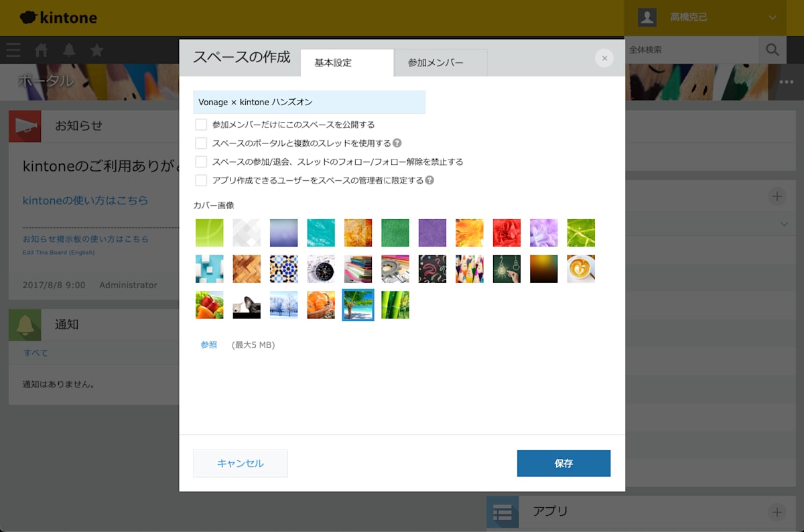Click the 保存 button
The image size is (804, 532).
tap(563, 464)
